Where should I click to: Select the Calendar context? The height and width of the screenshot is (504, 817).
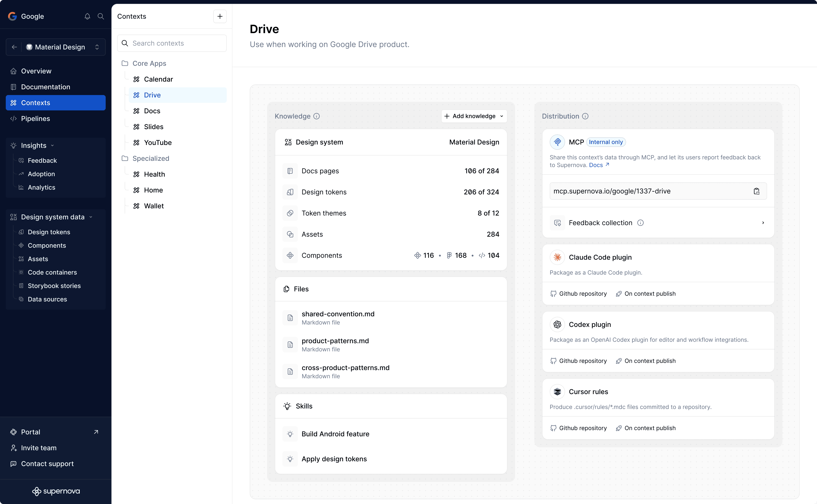point(177,79)
